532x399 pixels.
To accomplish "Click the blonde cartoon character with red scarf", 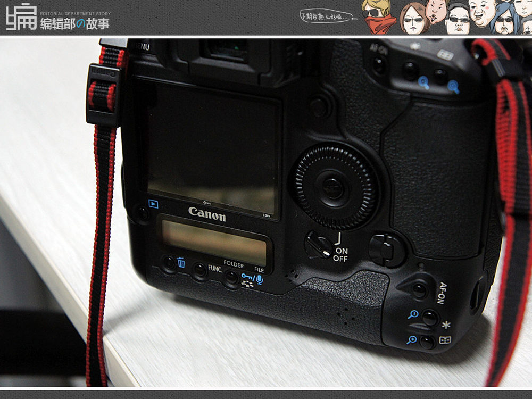I will pyautogui.click(x=378, y=17).
